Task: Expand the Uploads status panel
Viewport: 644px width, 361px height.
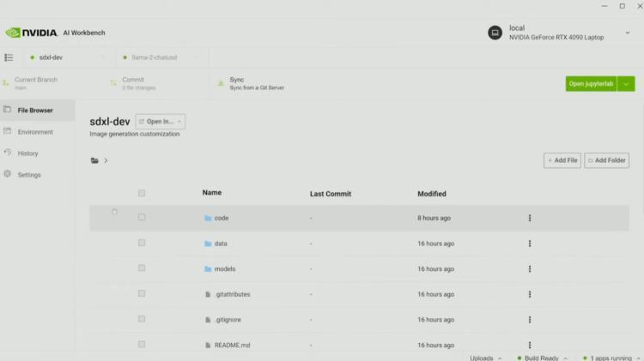Action: 486,358
